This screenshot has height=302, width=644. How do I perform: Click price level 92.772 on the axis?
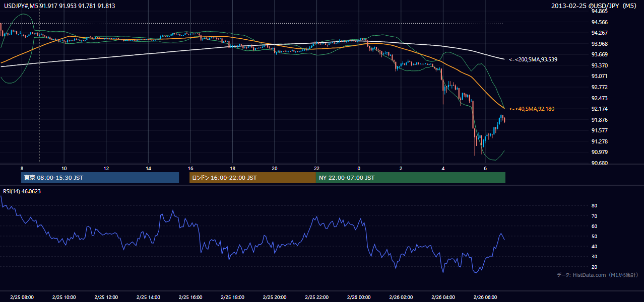[599, 87]
